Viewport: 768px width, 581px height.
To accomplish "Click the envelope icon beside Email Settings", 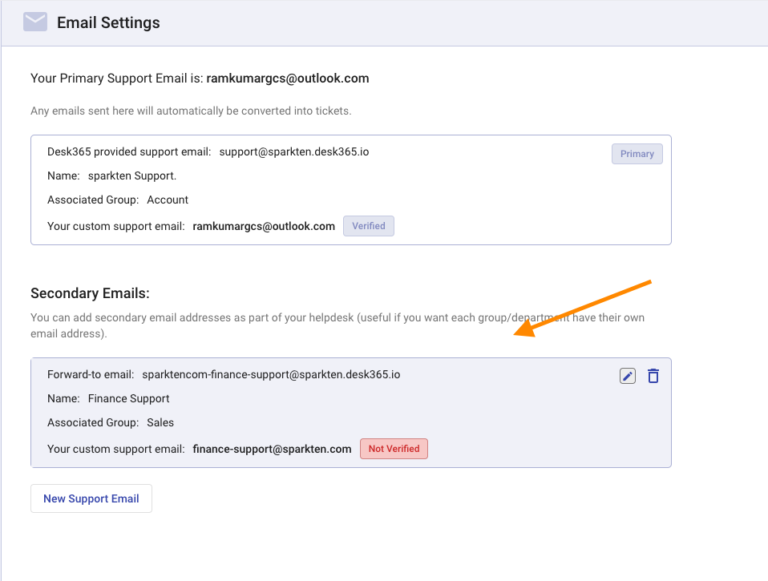I will pyautogui.click(x=35, y=22).
